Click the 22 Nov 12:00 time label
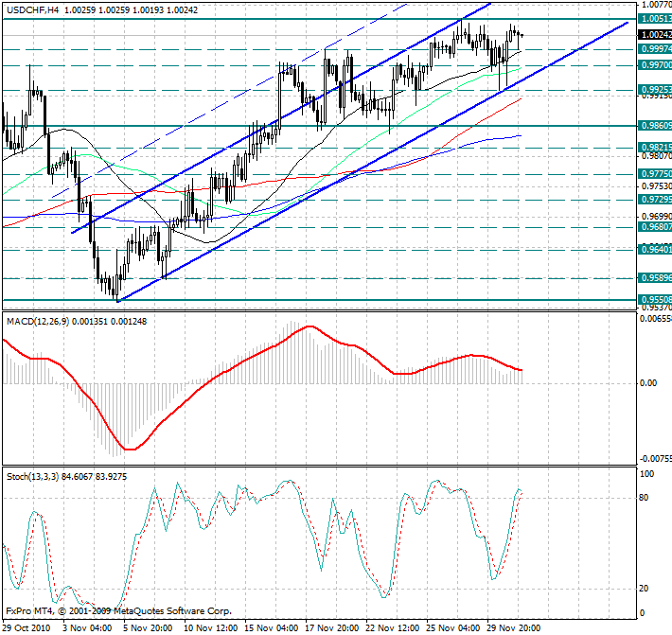Image resolution: width=672 pixels, height=635 pixels. (393, 628)
